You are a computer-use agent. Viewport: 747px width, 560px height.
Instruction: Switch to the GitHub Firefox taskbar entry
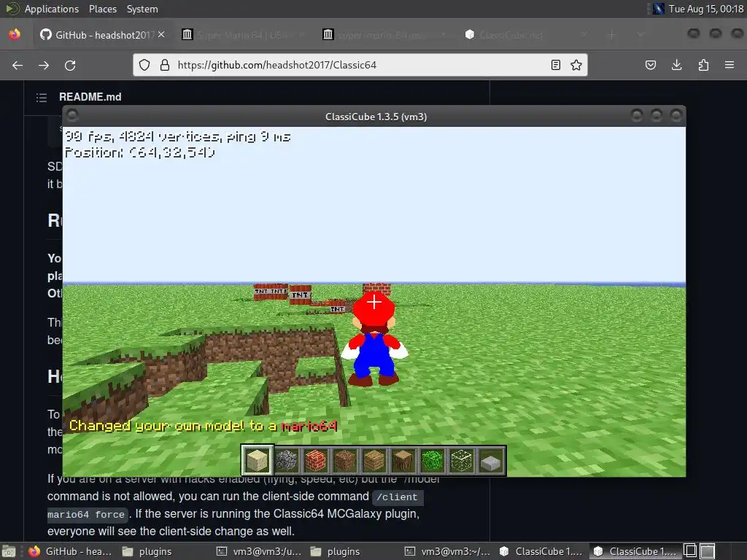70,551
